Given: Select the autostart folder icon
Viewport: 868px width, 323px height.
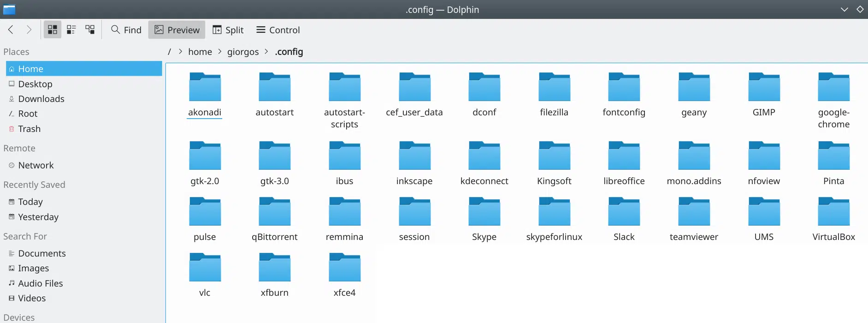Looking at the screenshot, I should [x=275, y=87].
